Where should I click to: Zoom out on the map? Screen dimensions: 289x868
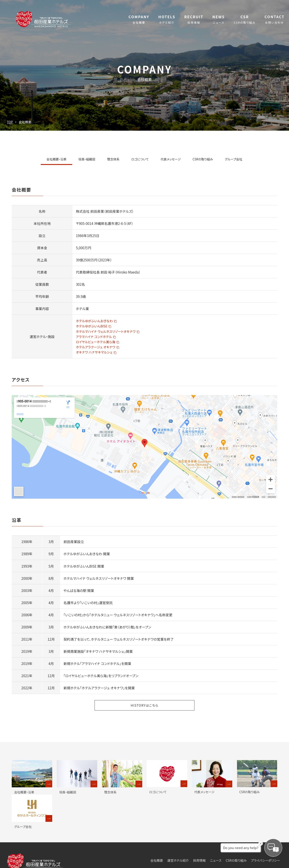[271, 489]
